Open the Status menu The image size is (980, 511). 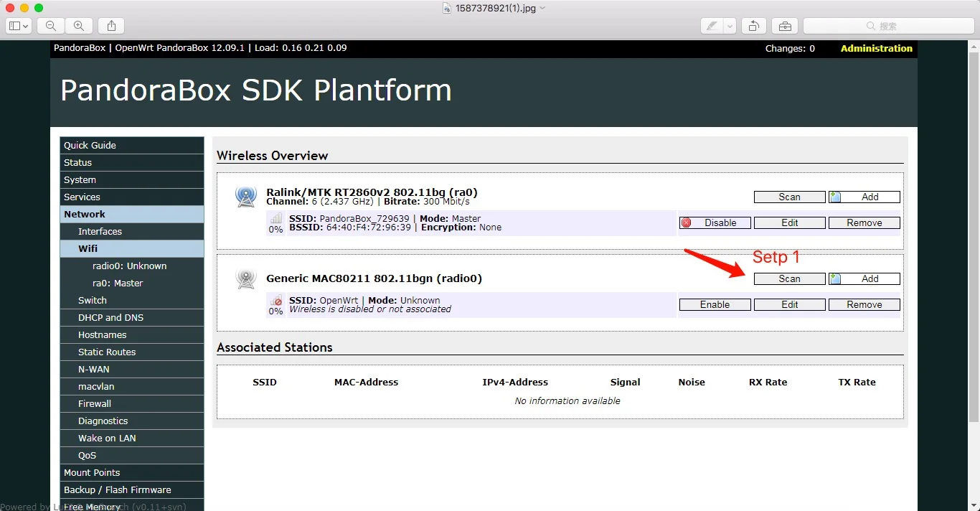coord(132,162)
